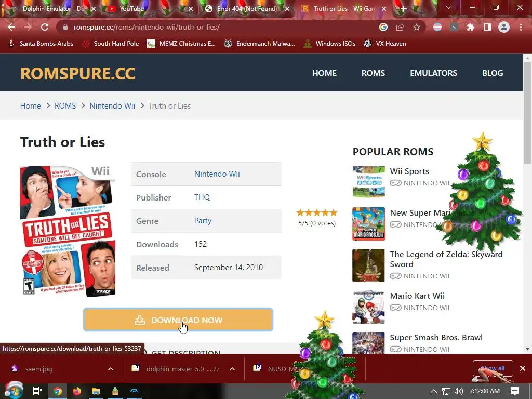Image resolution: width=532 pixels, height=399 pixels.
Task: Go to HOME in site navigation
Action: pyautogui.click(x=324, y=73)
